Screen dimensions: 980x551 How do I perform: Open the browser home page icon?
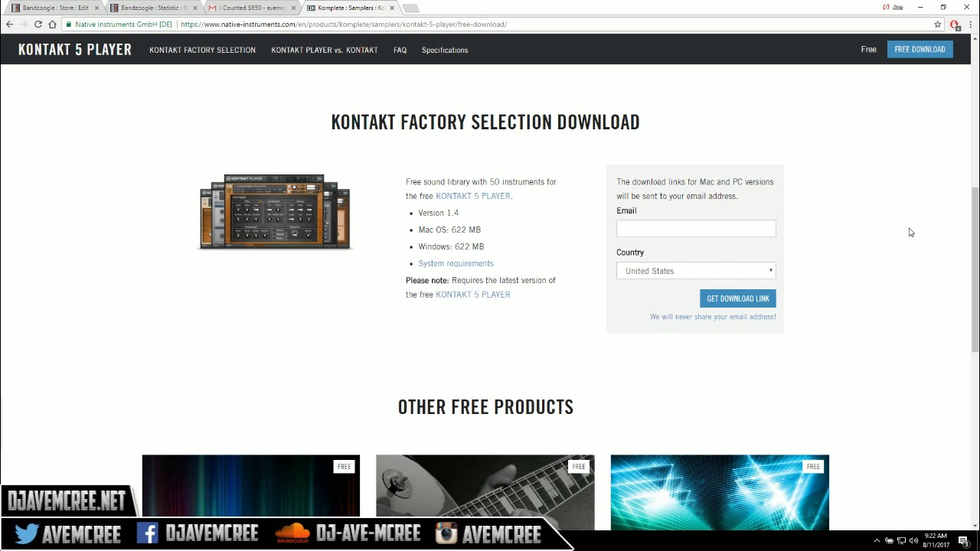click(52, 24)
